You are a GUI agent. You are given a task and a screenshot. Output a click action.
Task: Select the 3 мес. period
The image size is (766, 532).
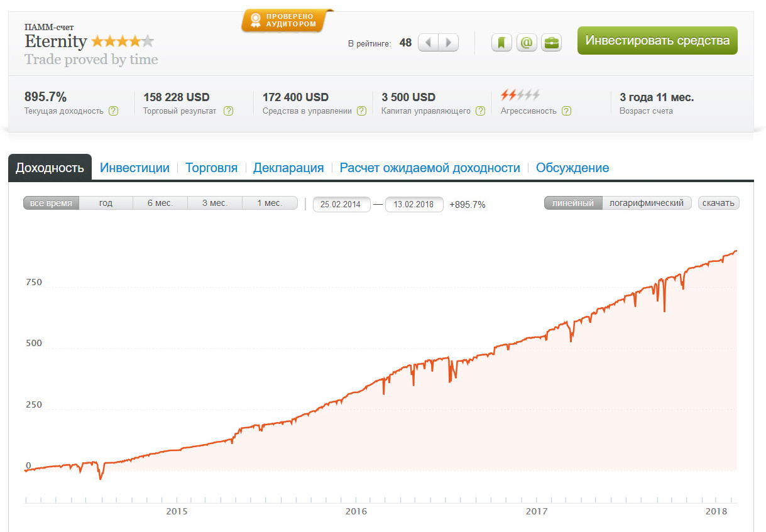click(x=214, y=203)
